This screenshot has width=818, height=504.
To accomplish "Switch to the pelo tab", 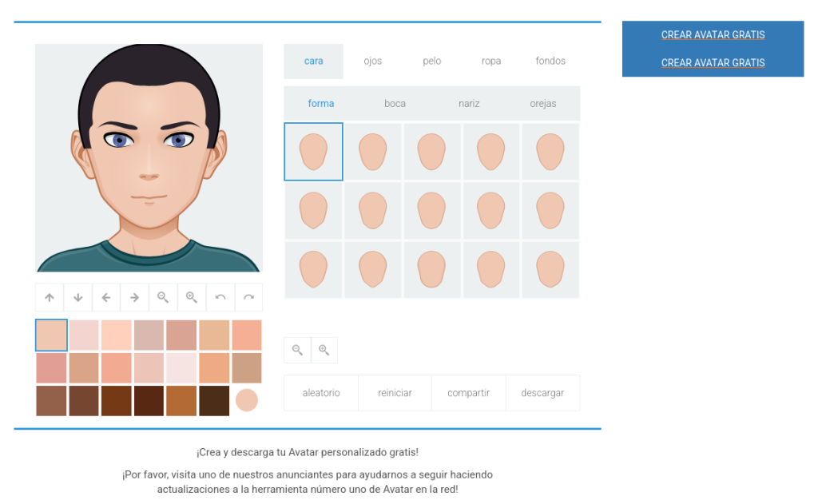I will click(432, 62).
